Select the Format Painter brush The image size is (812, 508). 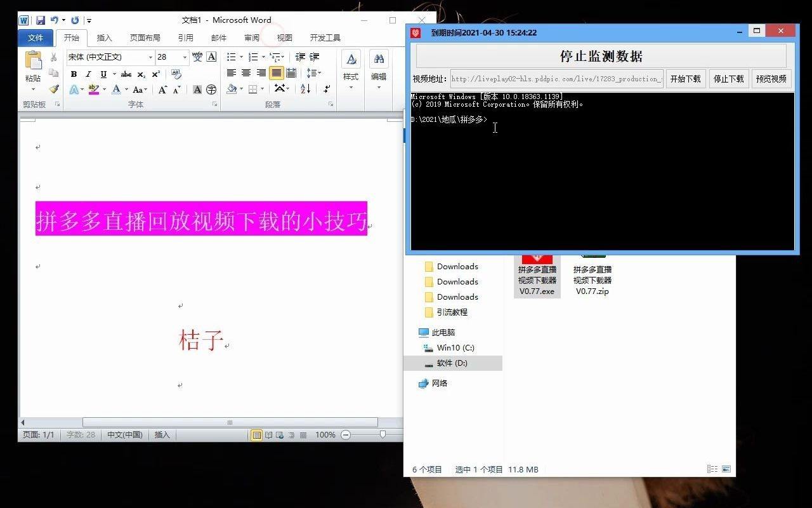pyautogui.click(x=53, y=90)
